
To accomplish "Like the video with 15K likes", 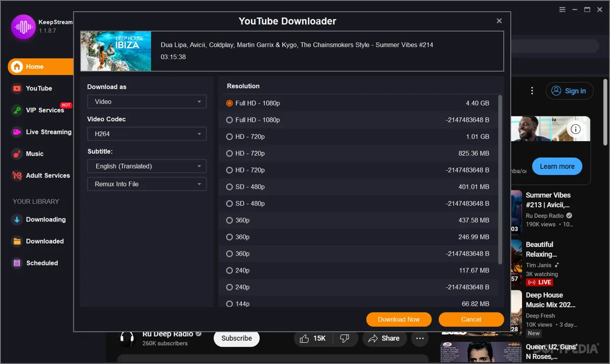I will (x=313, y=338).
